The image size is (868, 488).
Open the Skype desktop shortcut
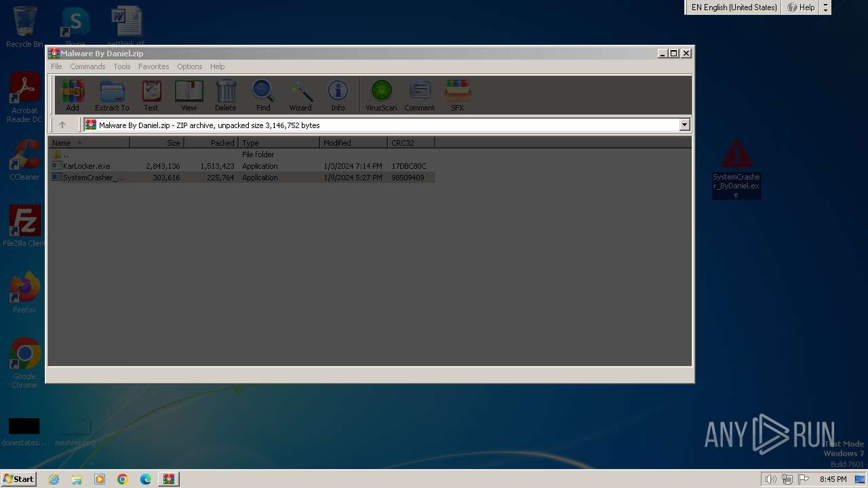pos(75,27)
